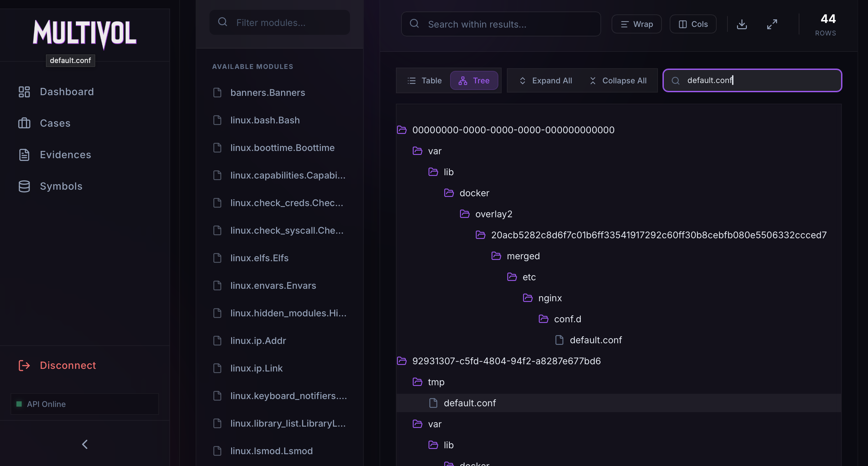The height and width of the screenshot is (466, 868).
Task: Click the Symbols database icon
Action: (x=24, y=186)
